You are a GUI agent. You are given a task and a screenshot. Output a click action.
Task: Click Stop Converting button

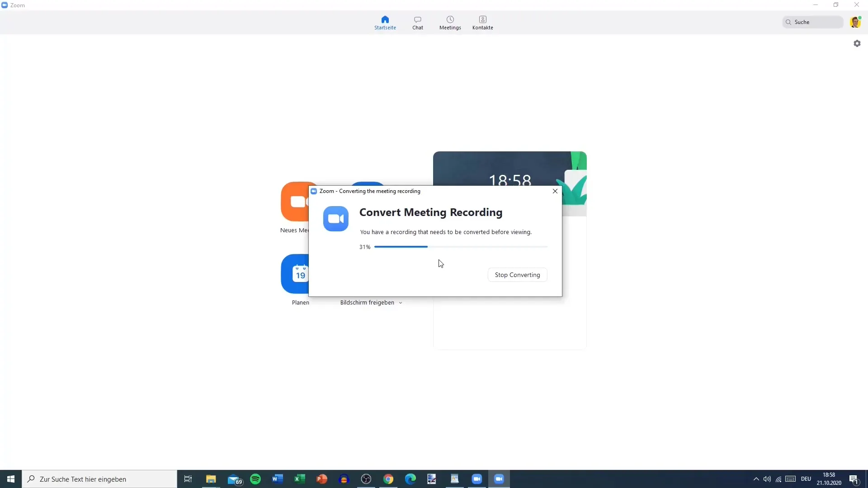click(518, 275)
